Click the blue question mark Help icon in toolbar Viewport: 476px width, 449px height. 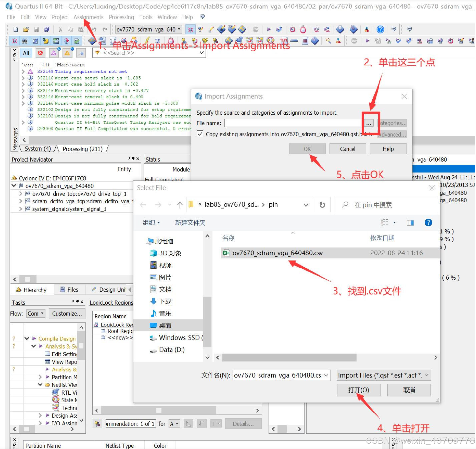pos(380,29)
